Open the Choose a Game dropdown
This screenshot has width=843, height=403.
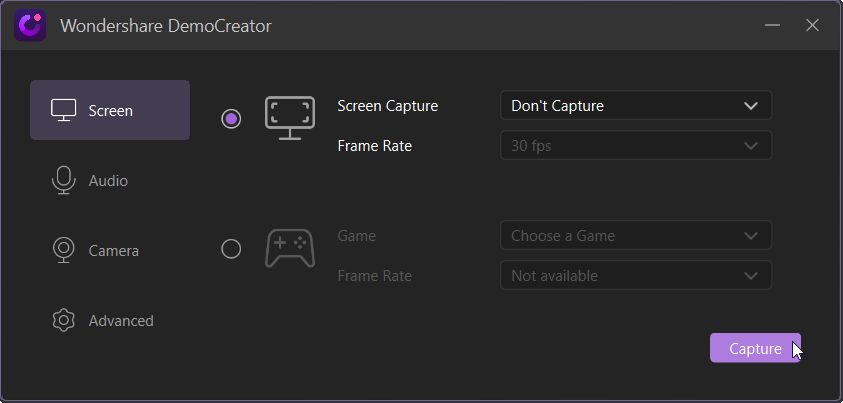tap(636, 235)
